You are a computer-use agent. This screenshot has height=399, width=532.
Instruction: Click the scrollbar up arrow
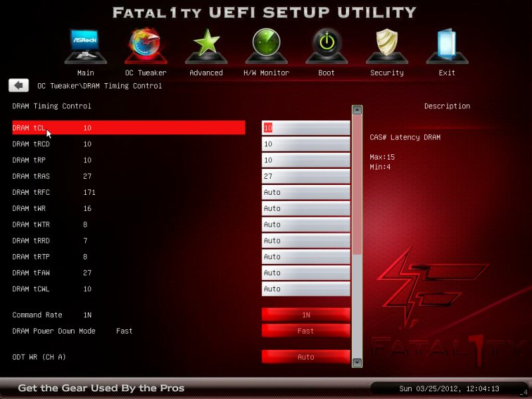pos(357,110)
